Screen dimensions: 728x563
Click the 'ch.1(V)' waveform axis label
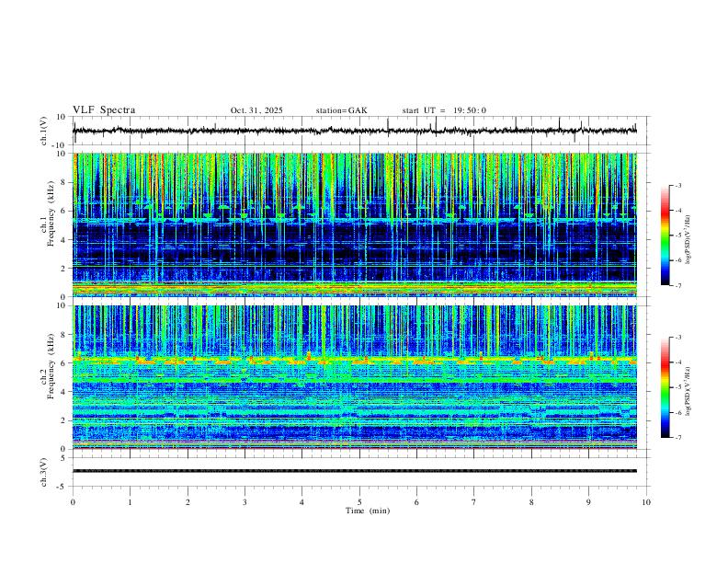pyautogui.click(x=44, y=131)
